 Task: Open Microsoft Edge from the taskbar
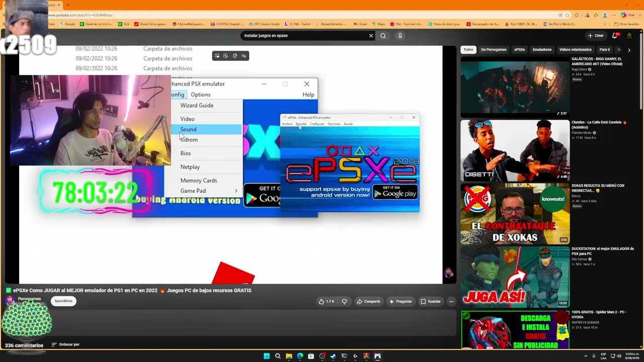(300, 356)
